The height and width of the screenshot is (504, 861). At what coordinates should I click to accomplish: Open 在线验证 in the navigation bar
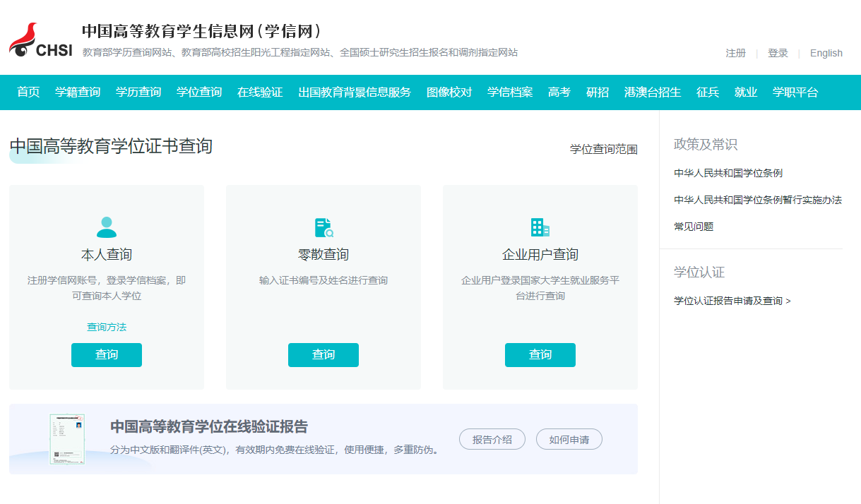click(x=260, y=92)
